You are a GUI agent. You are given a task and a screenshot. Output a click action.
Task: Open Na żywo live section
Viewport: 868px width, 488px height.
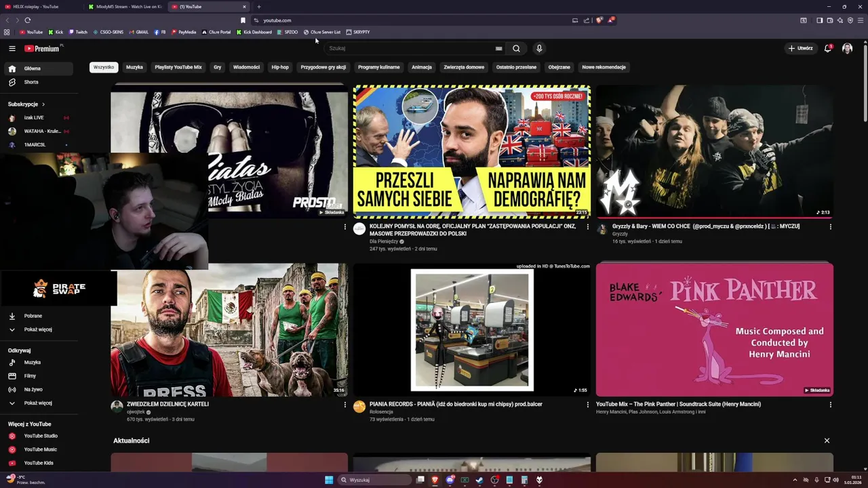click(39, 389)
